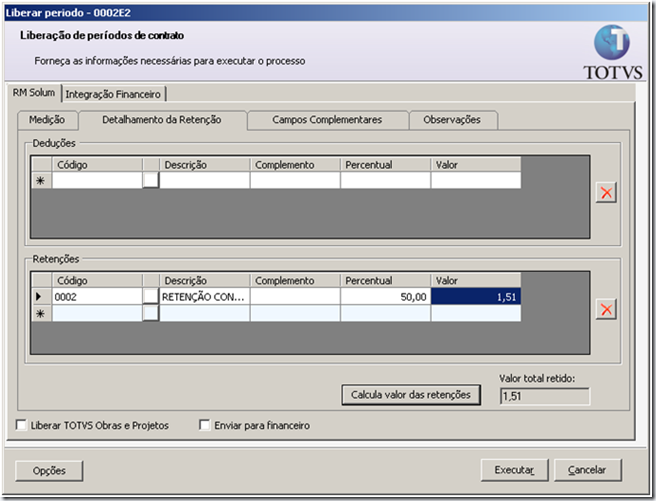Click the TOTVS globe logo
This screenshot has height=501, width=656.
[612, 43]
